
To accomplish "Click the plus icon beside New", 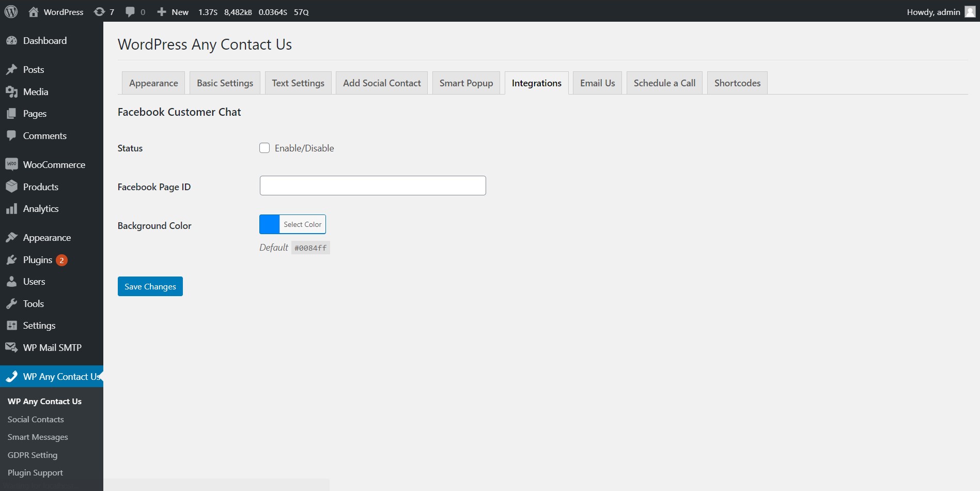I will pyautogui.click(x=162, y=12).
